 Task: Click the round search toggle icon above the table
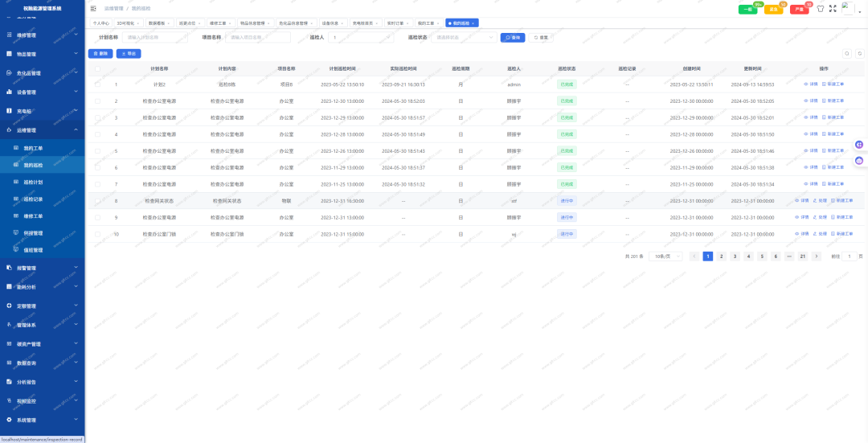point(847,54)
